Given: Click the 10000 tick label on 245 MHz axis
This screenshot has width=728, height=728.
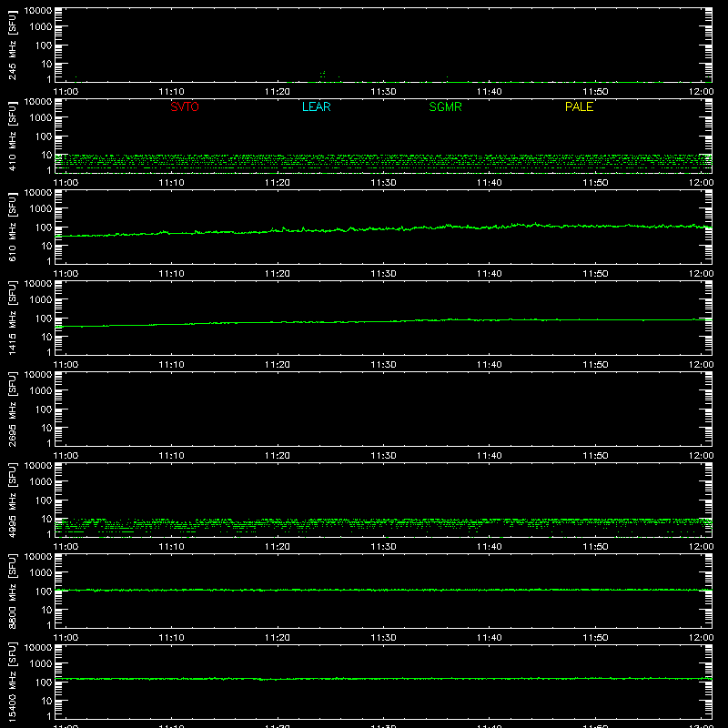Looking at the screenshot, I should (x=38, y=11).
